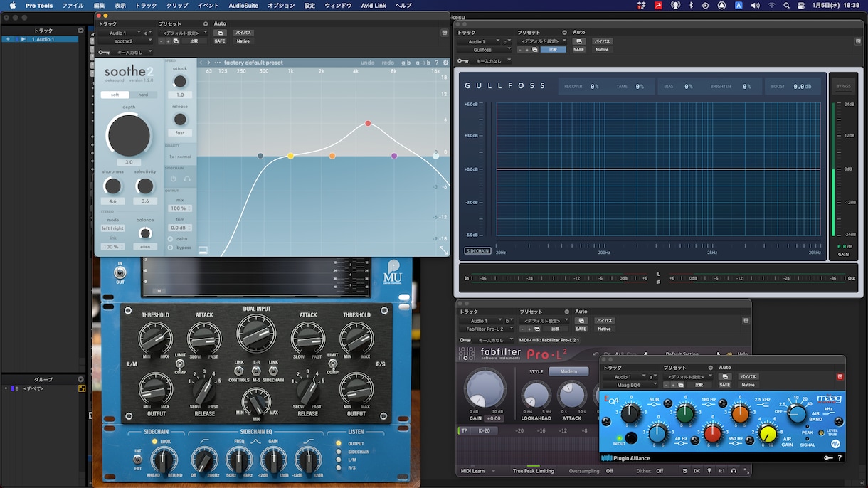Click the yellow AIR GAIN knob in Maag EQ4

point(768,433)
